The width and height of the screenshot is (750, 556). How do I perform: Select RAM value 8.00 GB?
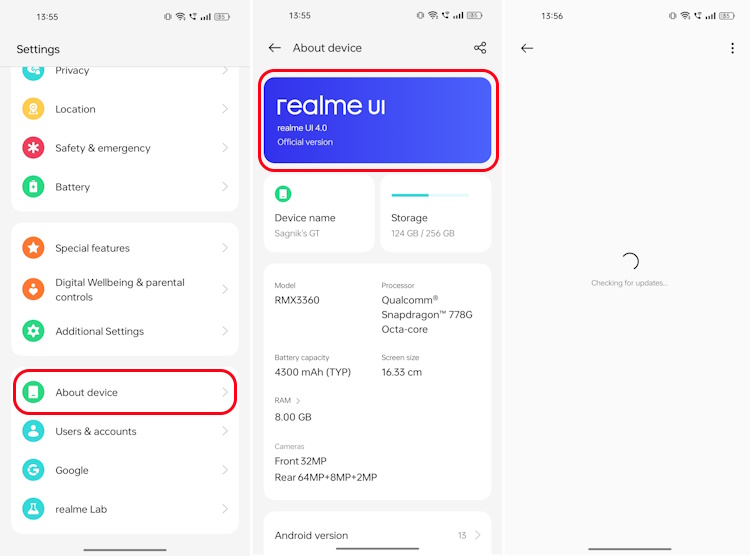[x=293, y=417]
